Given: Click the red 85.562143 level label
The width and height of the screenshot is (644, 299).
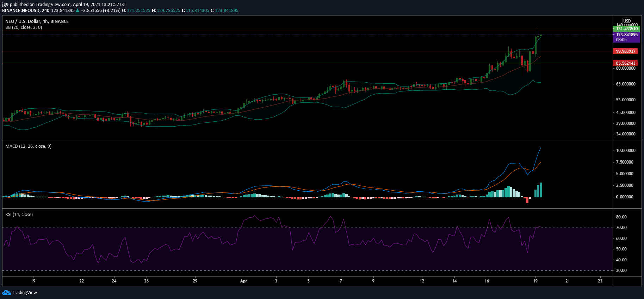Looking at the screenshot, I should [x=626, y=64].
